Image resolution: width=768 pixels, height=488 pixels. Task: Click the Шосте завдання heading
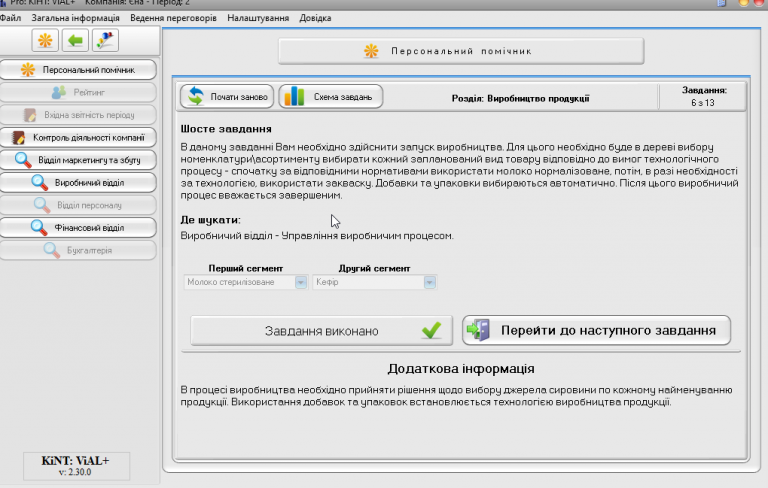click(x=226, y=129)
